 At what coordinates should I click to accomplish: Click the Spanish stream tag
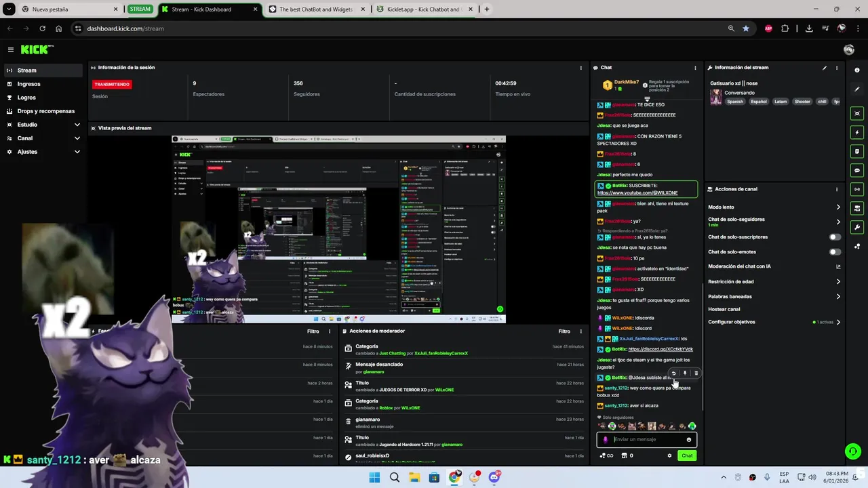tap(735, 102)
